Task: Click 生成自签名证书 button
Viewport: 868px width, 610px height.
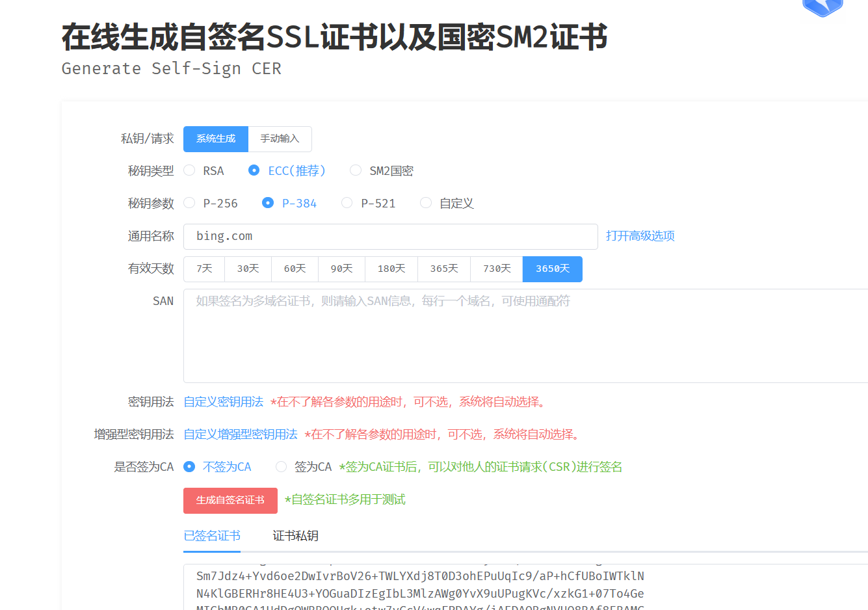Action: tap(230, 501)
